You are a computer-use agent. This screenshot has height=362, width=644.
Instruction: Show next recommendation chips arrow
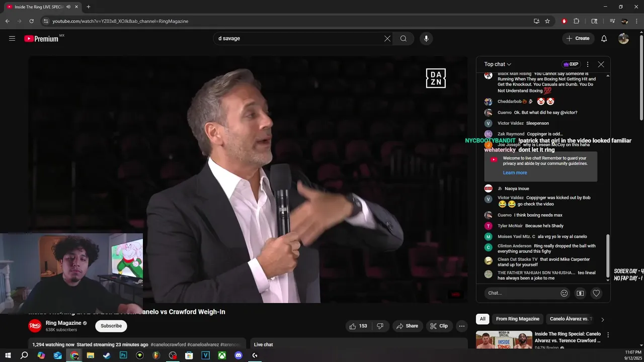[602, 319]
